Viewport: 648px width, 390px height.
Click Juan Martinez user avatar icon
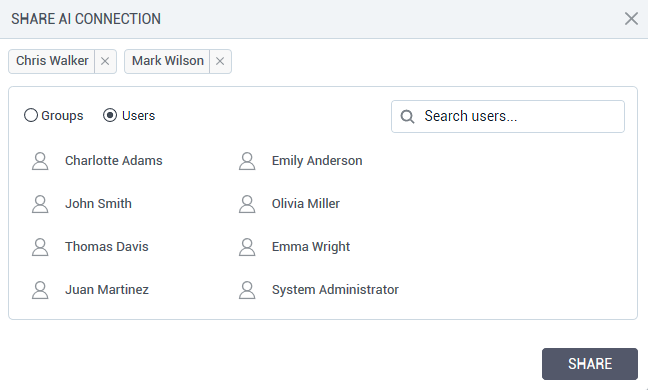[x=40, y=290]
